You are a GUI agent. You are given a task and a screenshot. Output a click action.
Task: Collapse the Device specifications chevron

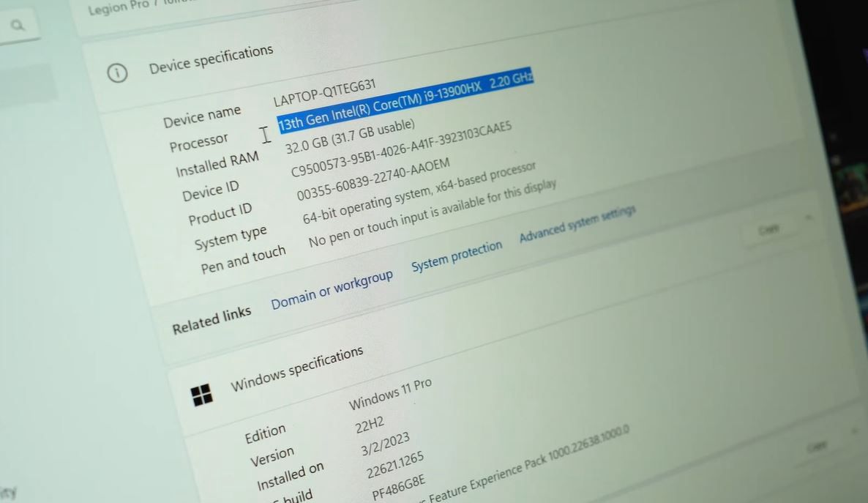tap(809, 217)
